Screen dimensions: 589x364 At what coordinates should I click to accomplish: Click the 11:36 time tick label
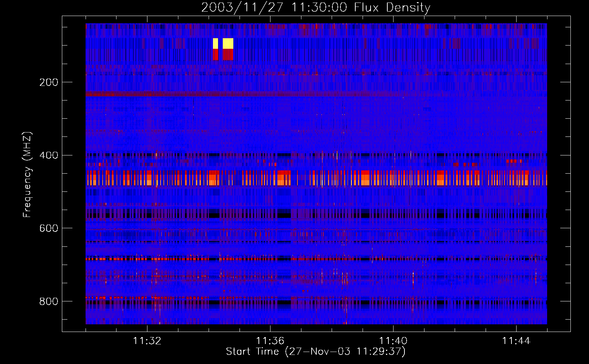(270, 341)
